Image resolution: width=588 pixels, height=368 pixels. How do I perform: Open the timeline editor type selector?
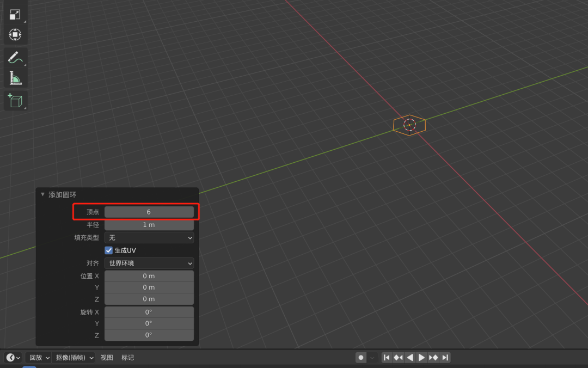13,358
